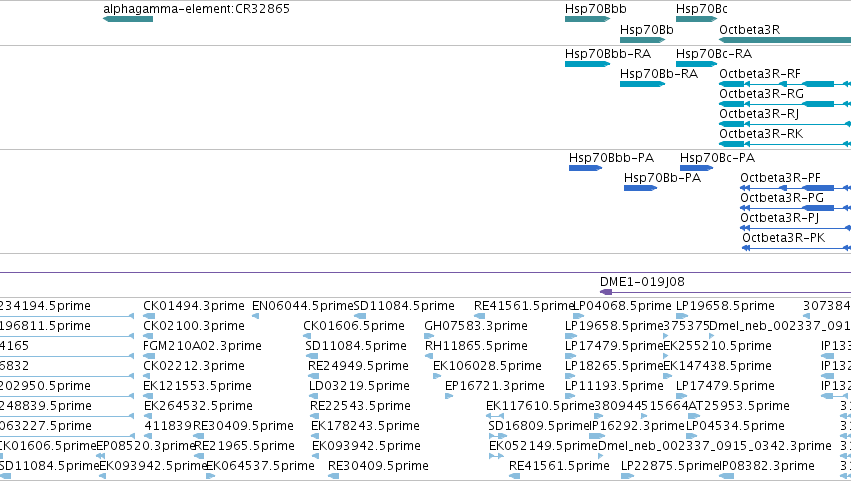Select the Octbeta3R-PK protein label
The image size is (851, 481).
coord(783,238)
